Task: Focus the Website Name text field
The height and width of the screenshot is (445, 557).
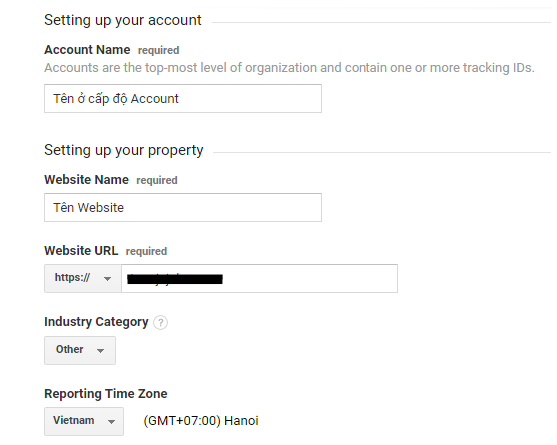Action: click(183, 207)
